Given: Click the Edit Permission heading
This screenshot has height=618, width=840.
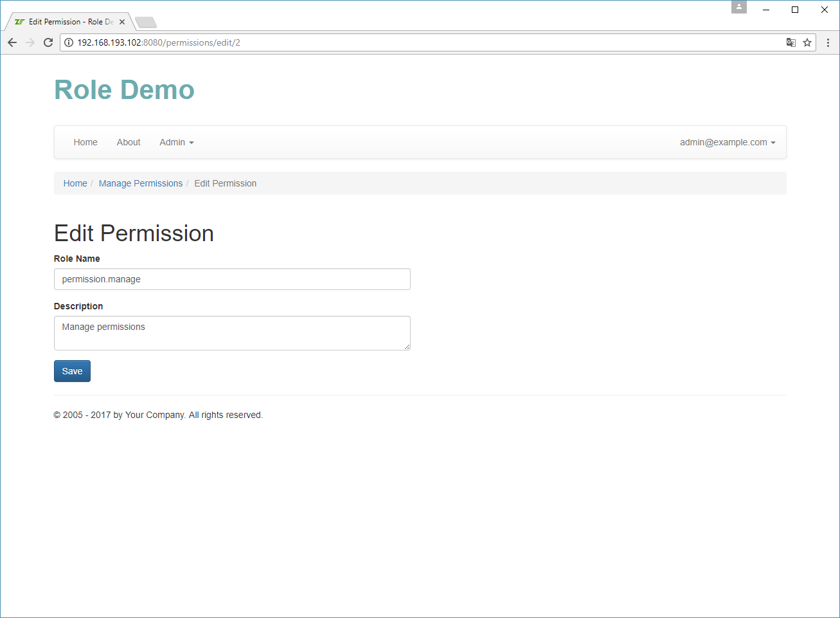Looking at the screenshot, I should tap(134, 233).
